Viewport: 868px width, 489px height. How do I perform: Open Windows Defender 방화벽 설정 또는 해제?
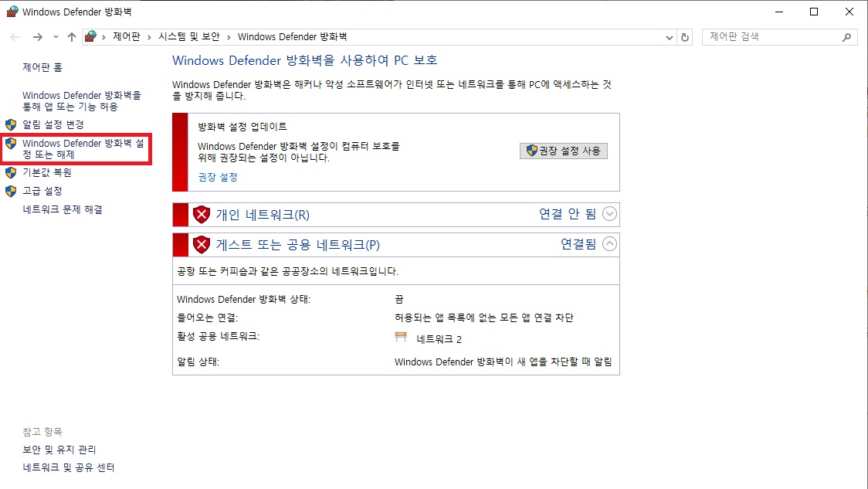coord(83,148)
